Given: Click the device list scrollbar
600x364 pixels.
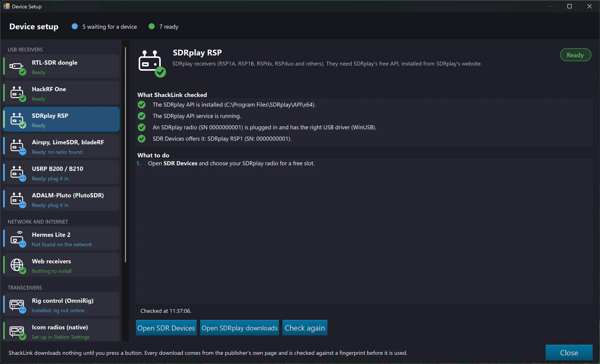Looking at the screenshot, I should coord(125,155).
